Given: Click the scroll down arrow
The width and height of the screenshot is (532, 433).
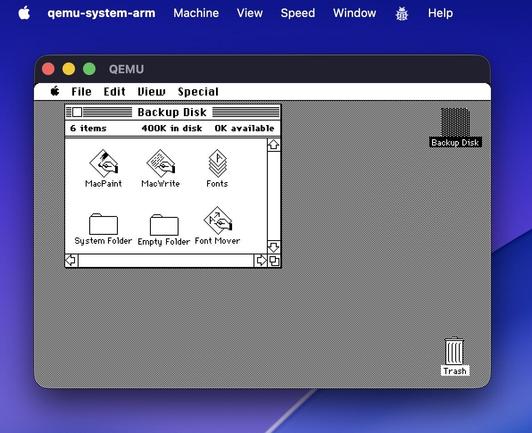Looking at the screenshot, I should coord(273,247).
